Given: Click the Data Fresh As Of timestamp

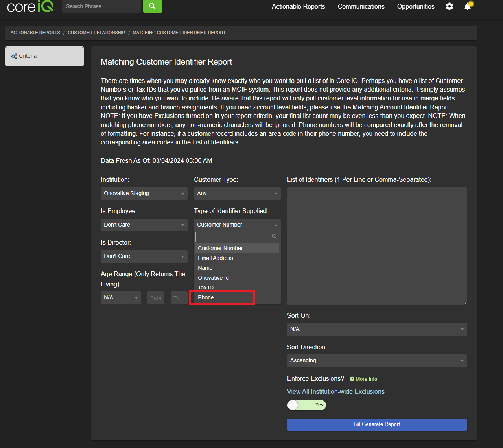Looking at the screenshot, I should (x=157, y=160).
